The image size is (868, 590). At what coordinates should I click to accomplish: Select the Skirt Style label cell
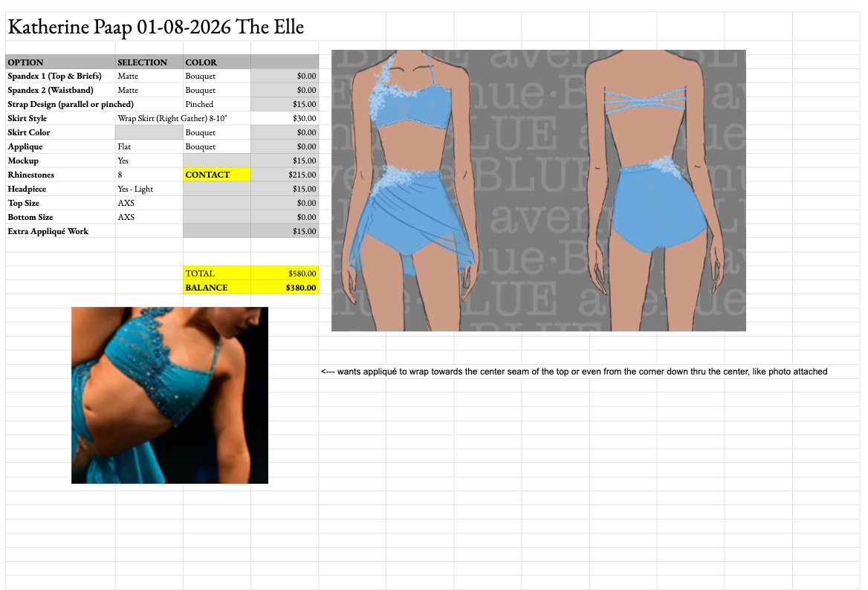tap(60, 118)
